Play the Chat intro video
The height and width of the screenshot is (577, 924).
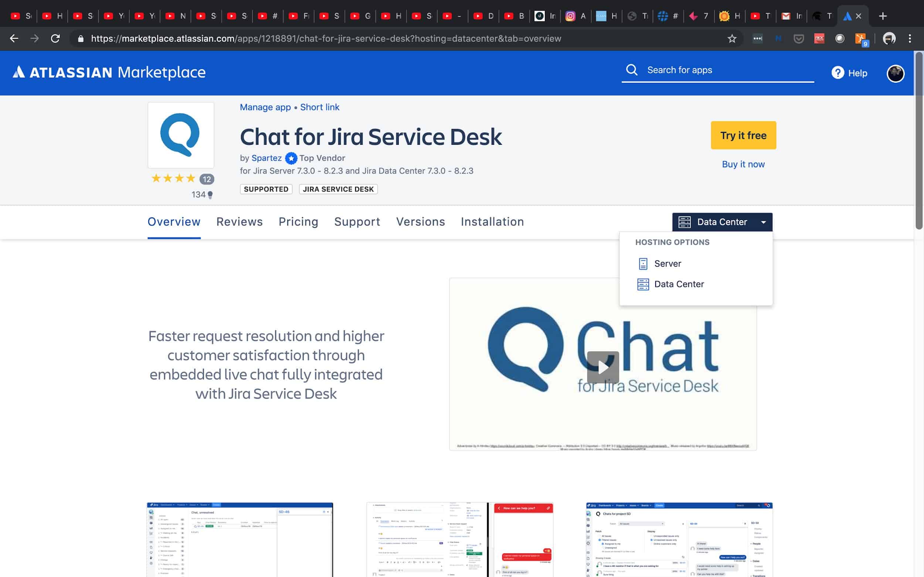coord(603,367)
